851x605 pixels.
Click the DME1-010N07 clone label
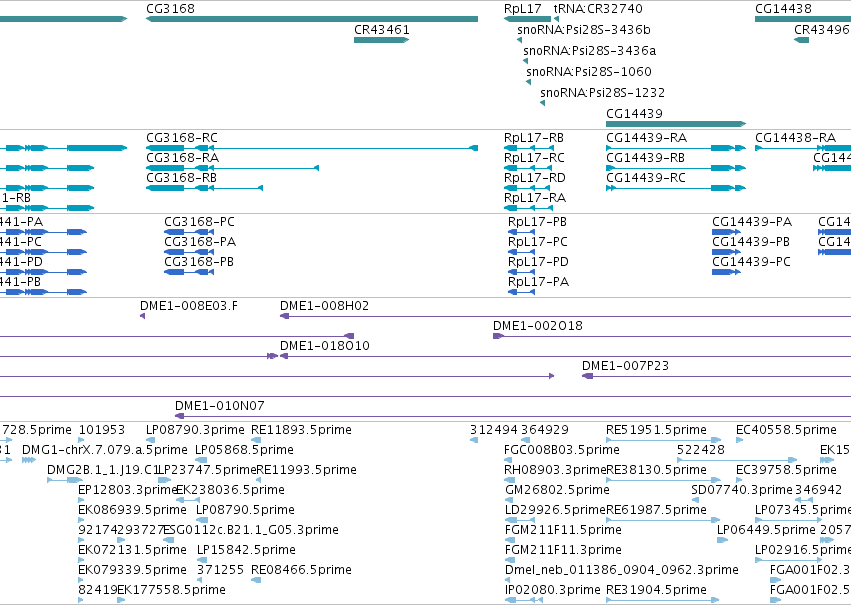[220, 406]
